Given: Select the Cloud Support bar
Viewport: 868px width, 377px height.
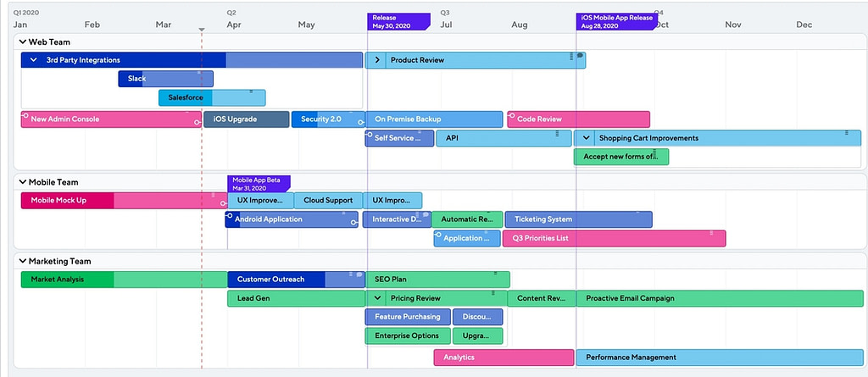Looking at the screenshot, I should pos(328,201).
